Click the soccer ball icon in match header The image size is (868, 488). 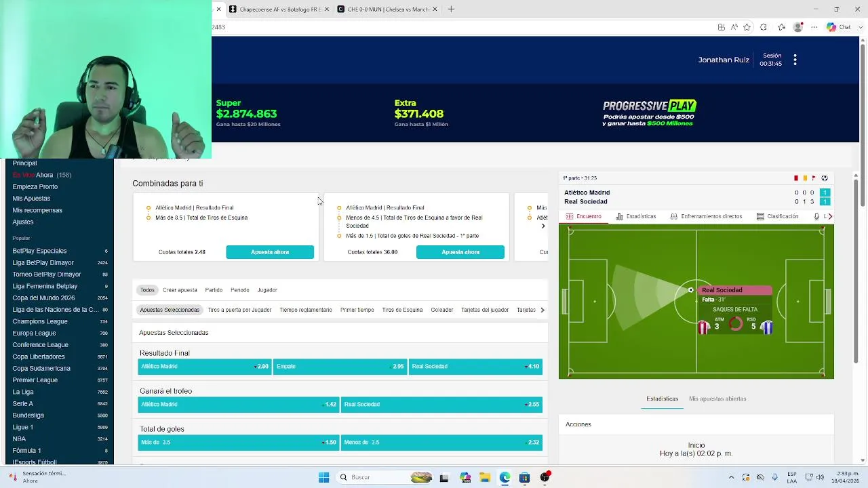coord(825,178)
